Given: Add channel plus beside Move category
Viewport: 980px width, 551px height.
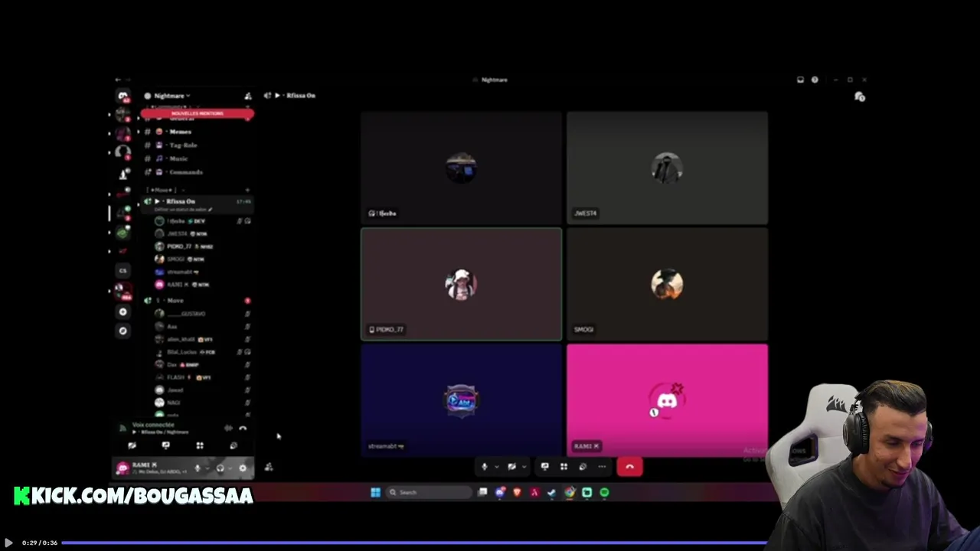Looking at the screenshot, I should [247, 190].
